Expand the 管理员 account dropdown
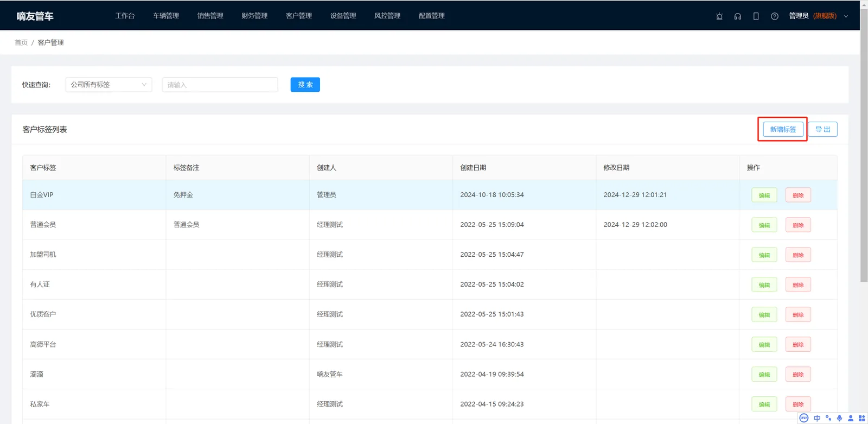The height and width of the screenshot is (424, 868). pos(818,16)
